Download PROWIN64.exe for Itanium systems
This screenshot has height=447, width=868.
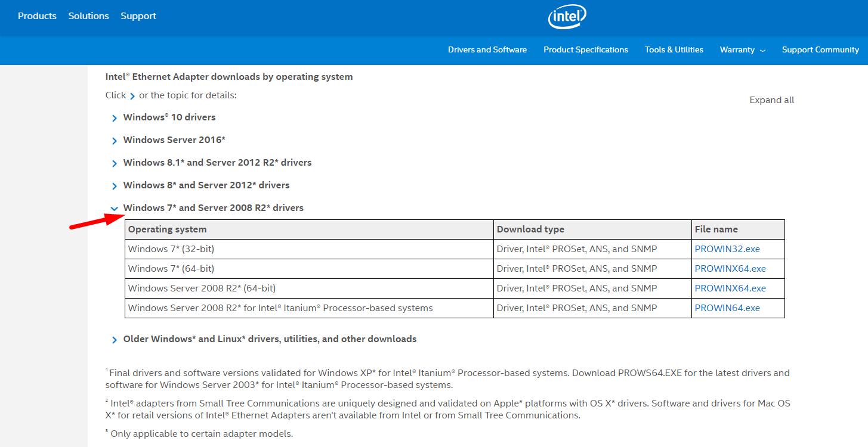click(x=727, y=308)
